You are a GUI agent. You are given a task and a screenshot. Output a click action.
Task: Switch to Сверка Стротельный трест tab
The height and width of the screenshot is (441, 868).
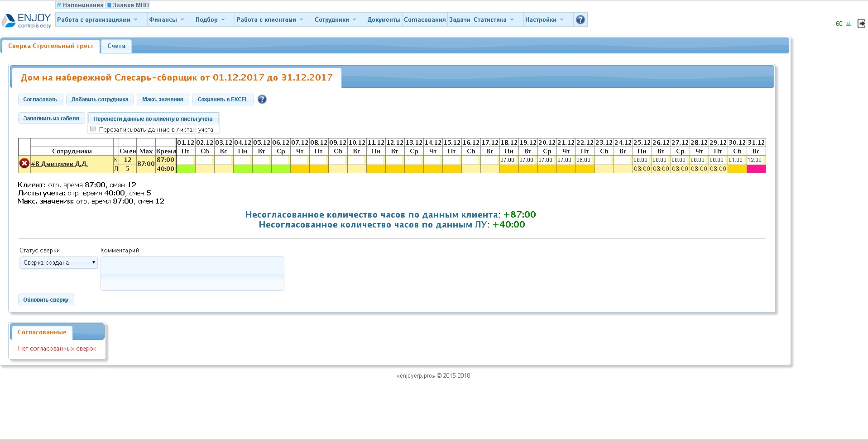pyautogui.click(x=51, y=46)
